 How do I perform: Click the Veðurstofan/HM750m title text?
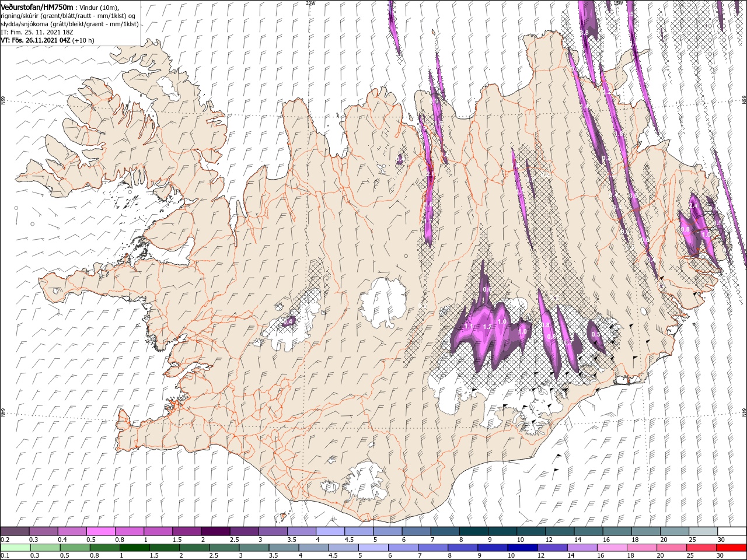pyautogui.click(x=37, y=6)
